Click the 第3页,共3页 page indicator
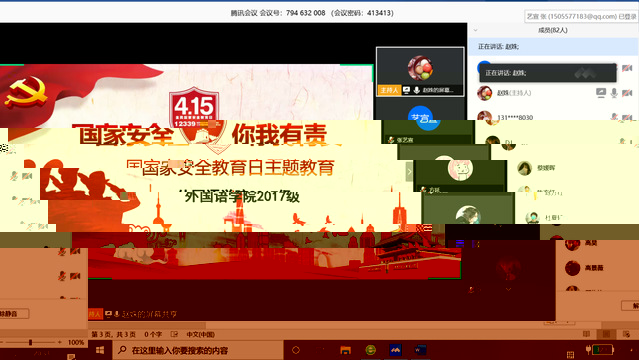Screen dimensions: 639x360 click(113, 334)
